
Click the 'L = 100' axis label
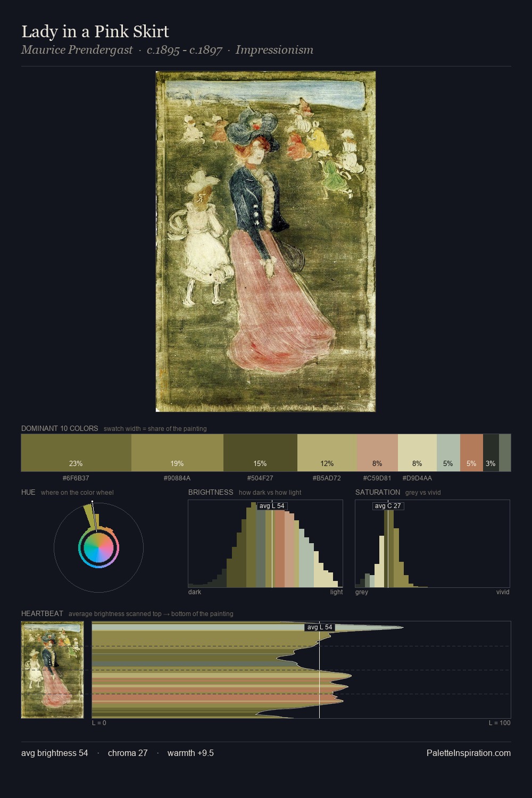point(500,723)
